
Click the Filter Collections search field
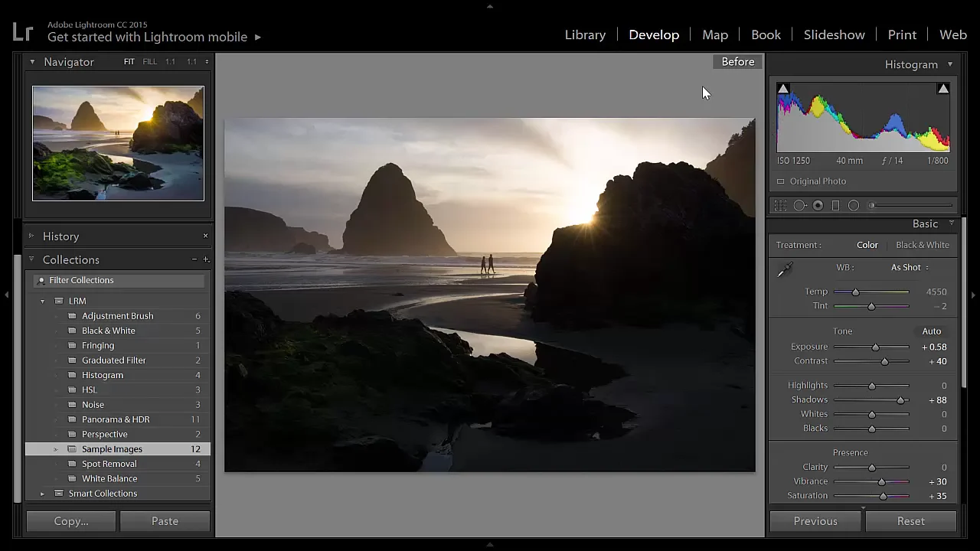(x=118, y=280)
